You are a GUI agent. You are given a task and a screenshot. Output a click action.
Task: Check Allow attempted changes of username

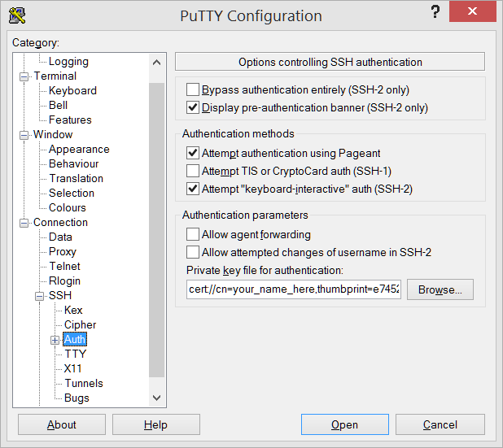coord(192,253)
